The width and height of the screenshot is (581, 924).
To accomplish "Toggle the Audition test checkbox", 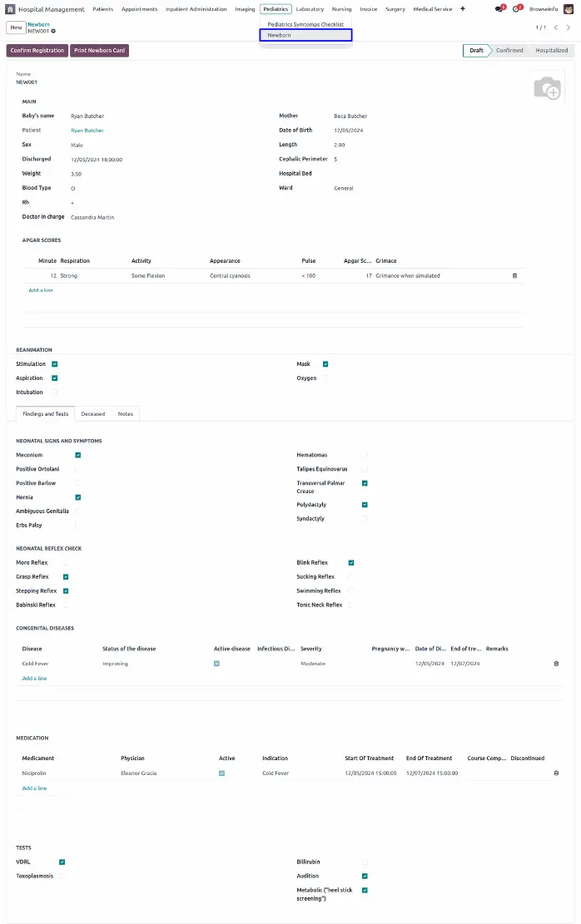I will (x=365, y=877).
